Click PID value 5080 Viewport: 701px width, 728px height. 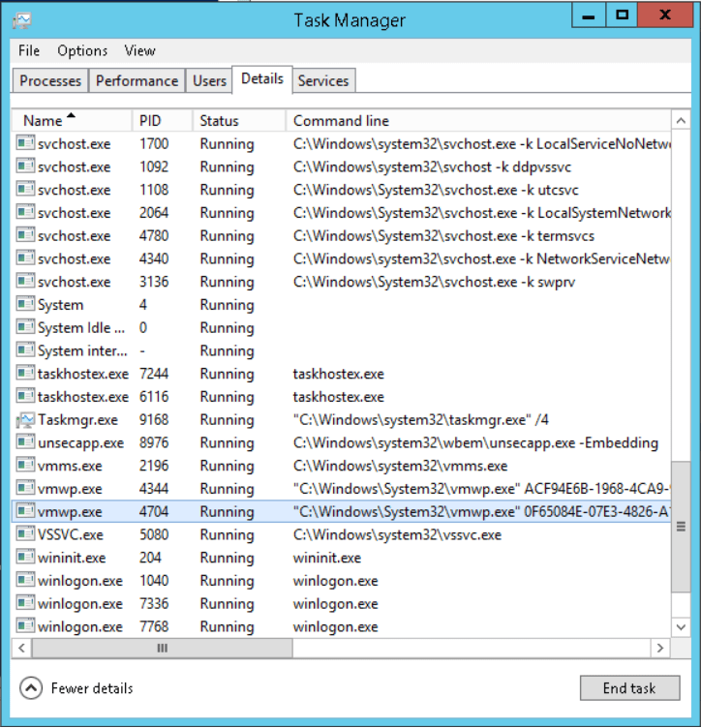coord(154,534)
